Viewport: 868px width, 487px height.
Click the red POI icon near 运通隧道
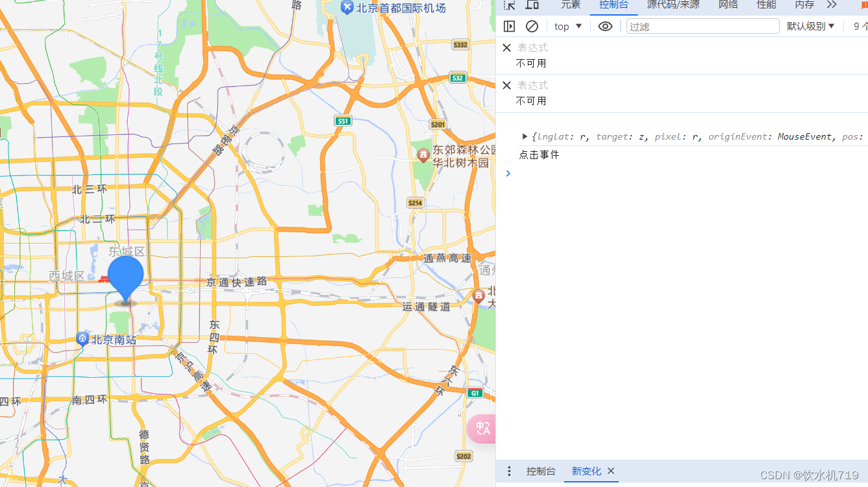[x=478, y=296]
